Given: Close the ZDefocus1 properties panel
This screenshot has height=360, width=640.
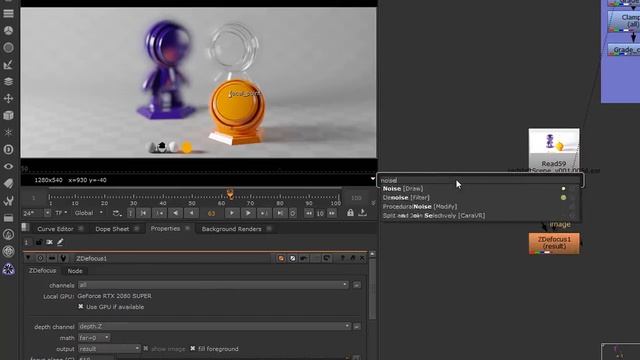Looking at the screenshot, I should tap(362, 258).
